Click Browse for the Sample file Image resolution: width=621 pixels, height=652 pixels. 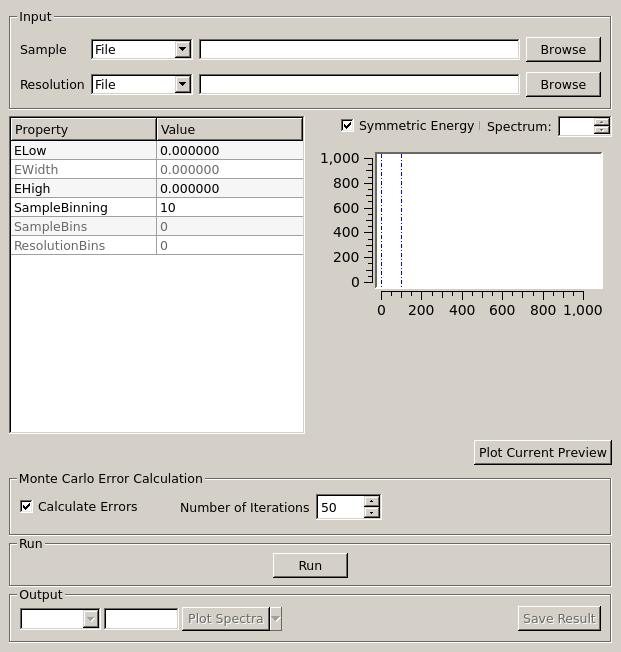pyautogui.click(x=563, y=49)
